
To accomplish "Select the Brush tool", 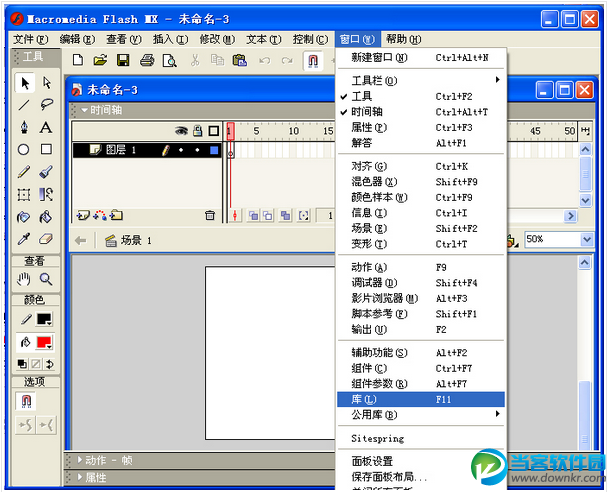I will click(x=46, y=171).
